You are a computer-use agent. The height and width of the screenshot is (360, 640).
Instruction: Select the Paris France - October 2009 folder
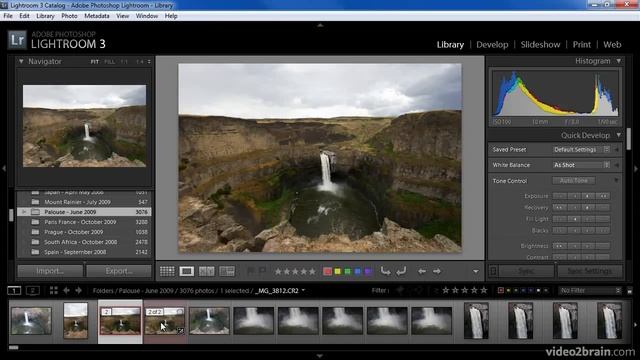tap(84, 222)
